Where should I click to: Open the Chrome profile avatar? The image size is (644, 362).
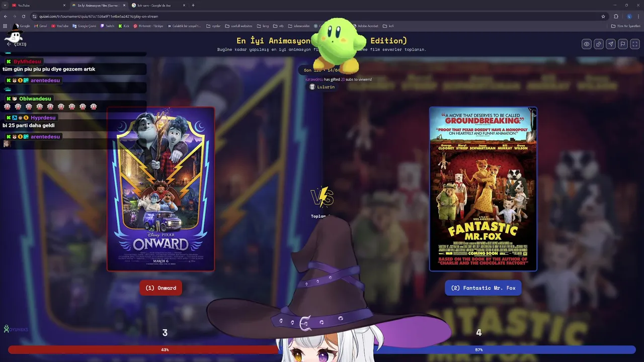tap(629, 16)
